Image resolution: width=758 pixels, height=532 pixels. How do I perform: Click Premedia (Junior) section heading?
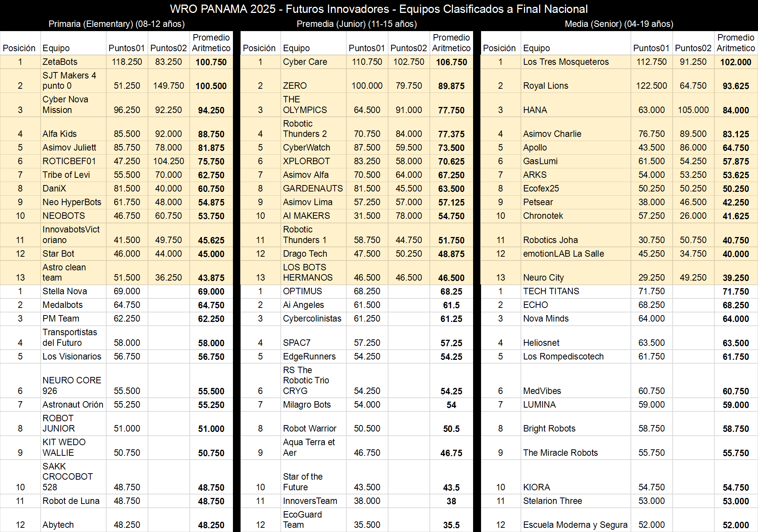[x=357, y=24]
